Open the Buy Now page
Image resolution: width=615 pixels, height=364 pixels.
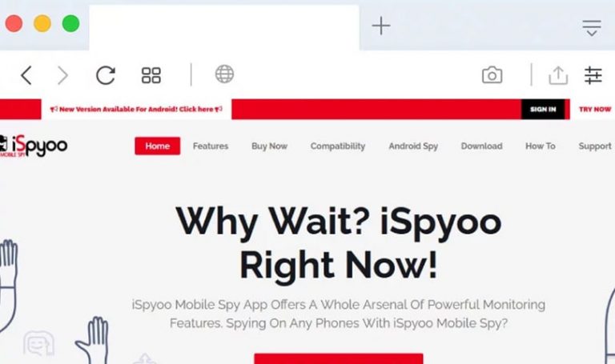tap(269, 146)
